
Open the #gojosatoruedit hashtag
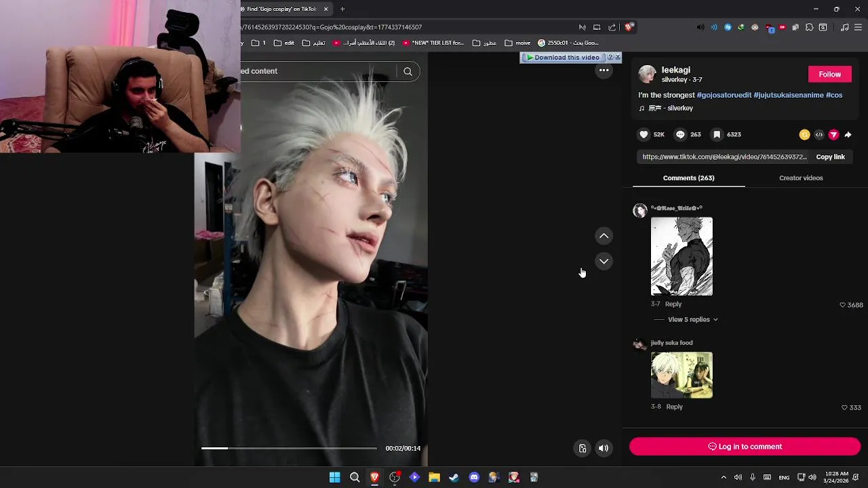(x=724, y=95)
